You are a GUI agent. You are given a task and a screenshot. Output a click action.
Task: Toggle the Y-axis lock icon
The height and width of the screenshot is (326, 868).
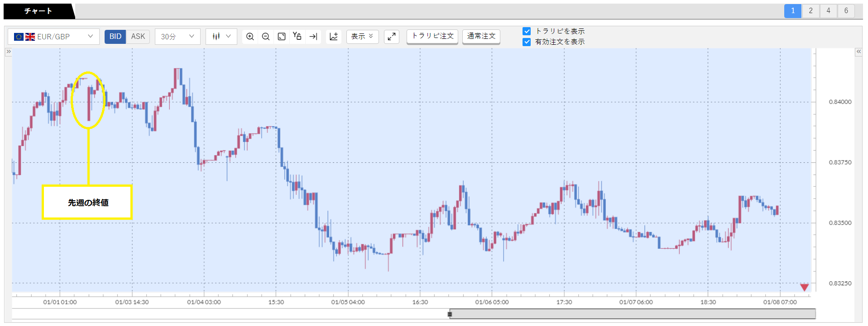point(297,36)
